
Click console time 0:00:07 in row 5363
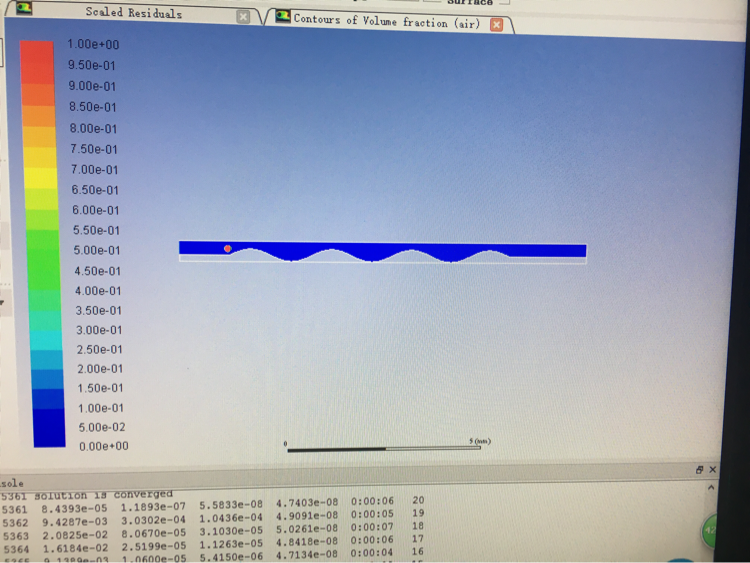pos(372,527)
